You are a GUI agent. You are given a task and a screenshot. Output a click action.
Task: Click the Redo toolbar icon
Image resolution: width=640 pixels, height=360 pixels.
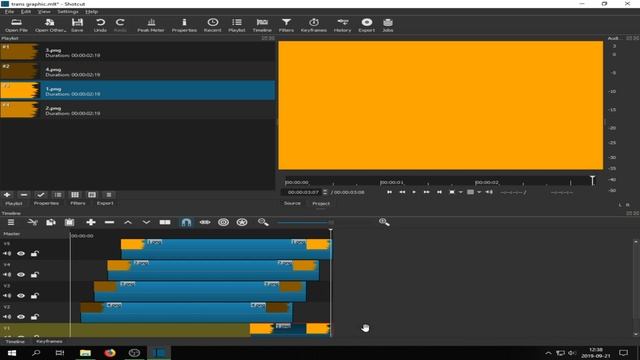pos(120,25)
